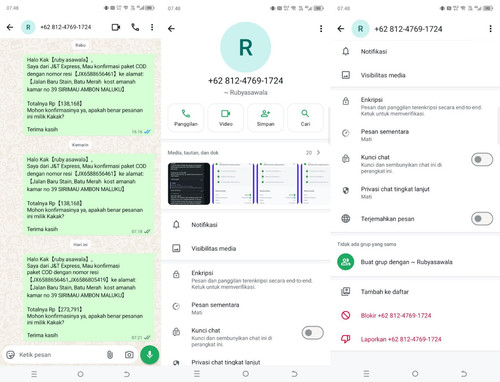Go back from the right-hand screen
Viewport: 500px width, 382px height.
coord(341,29)
